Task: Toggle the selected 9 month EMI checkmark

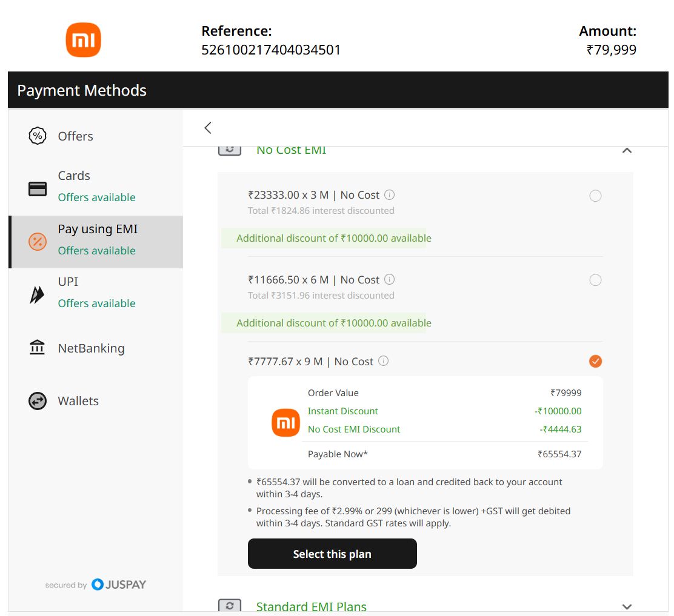Action: (595, 361)
